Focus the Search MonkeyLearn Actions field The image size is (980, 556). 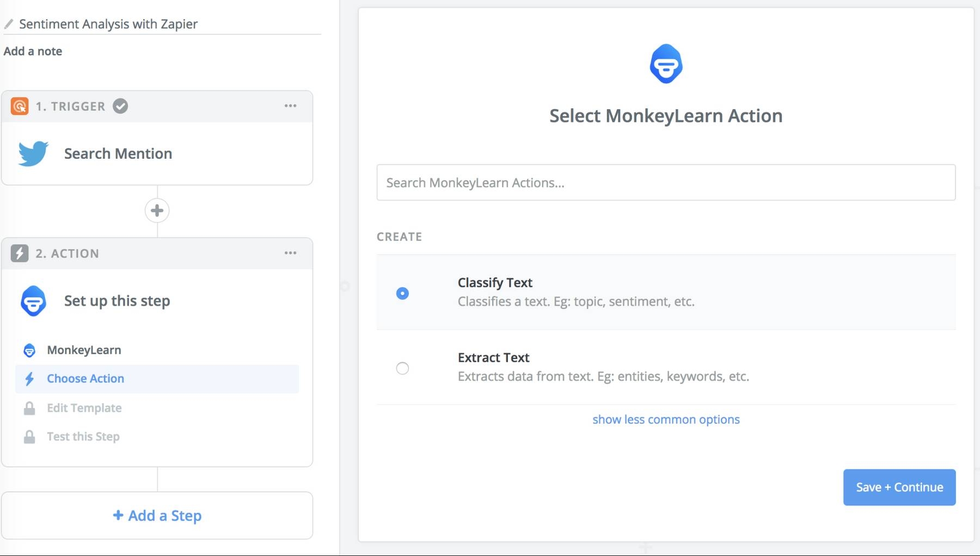click(666, 183)
